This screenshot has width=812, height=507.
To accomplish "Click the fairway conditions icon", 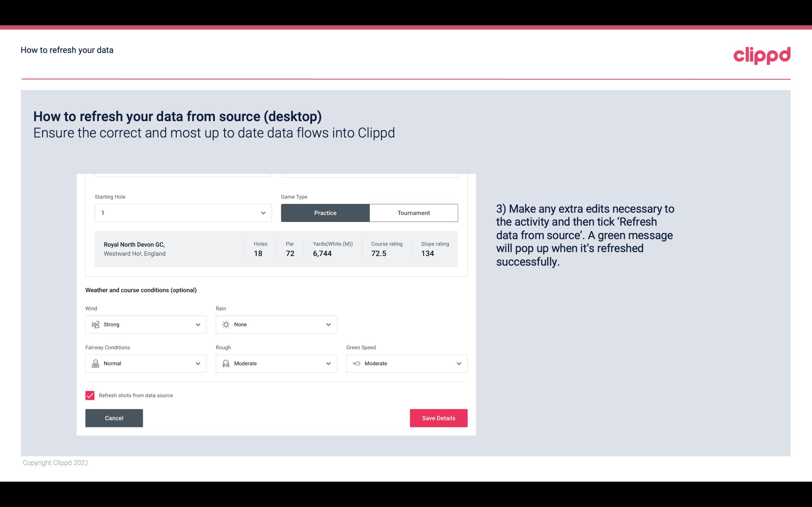I will pos(95,363).
